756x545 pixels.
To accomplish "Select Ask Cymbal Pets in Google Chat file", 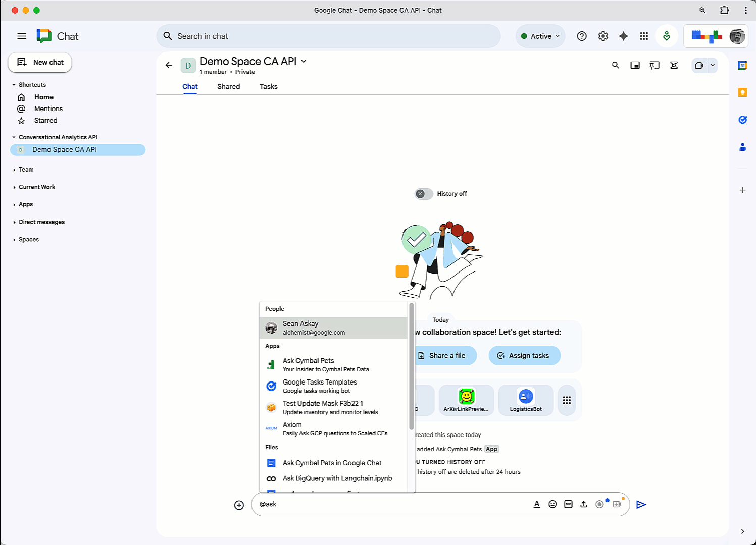I will [x=333, y=463].
